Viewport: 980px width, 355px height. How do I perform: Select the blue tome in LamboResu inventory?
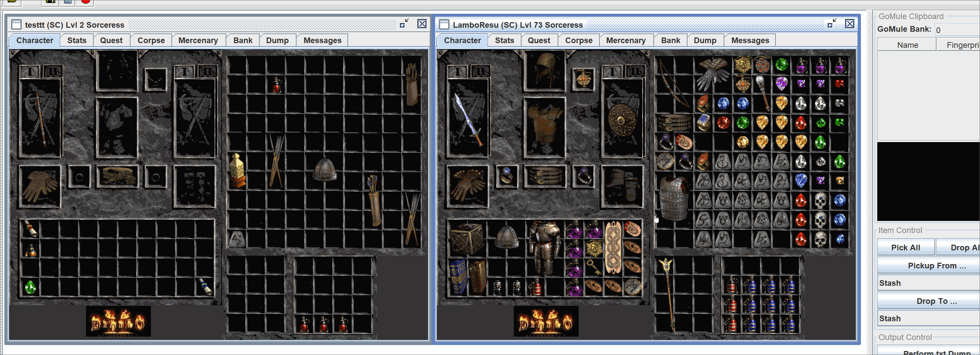pyautogui.click(x=458, y=277)
